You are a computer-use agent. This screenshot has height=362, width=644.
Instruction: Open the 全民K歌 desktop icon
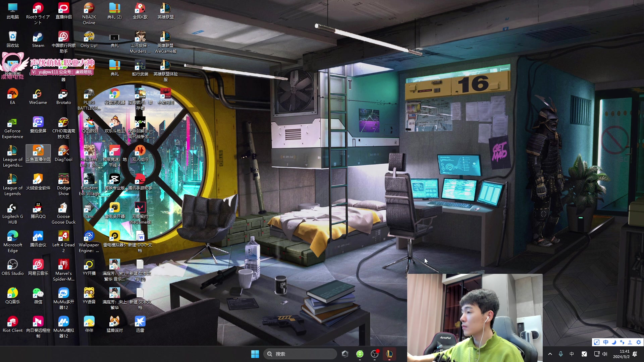click(140, 11)
